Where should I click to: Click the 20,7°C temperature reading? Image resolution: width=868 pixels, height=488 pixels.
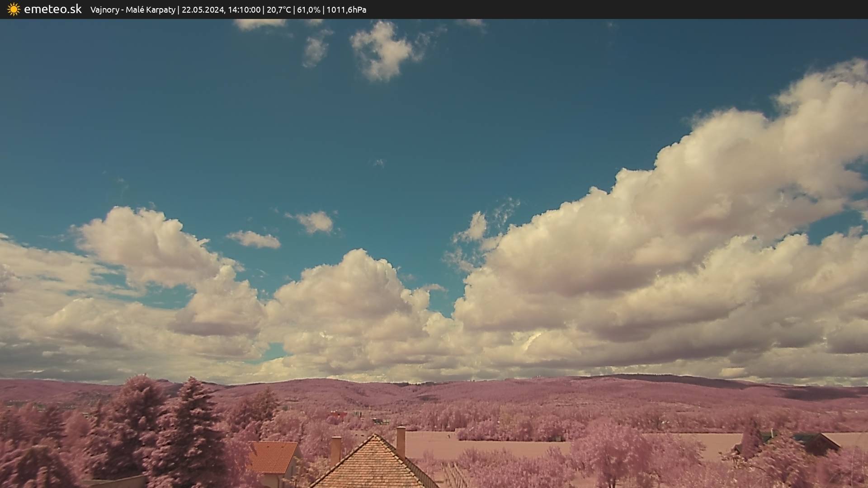pos(278,10)
